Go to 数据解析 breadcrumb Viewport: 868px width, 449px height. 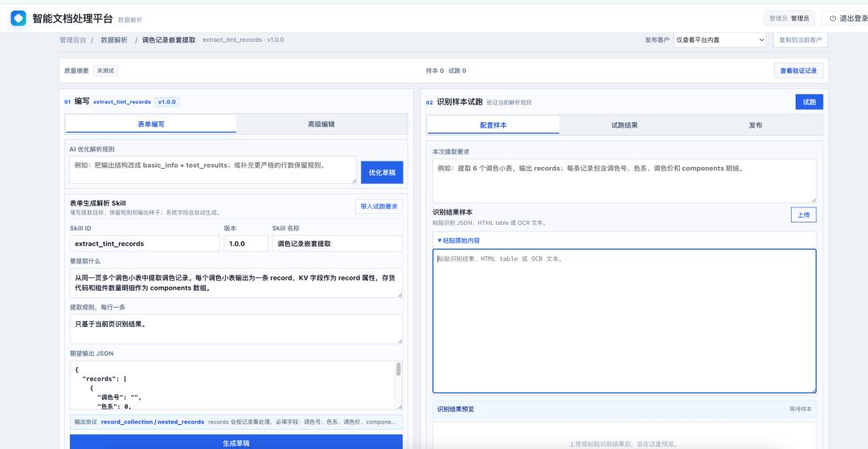click(x=114, y=40)
